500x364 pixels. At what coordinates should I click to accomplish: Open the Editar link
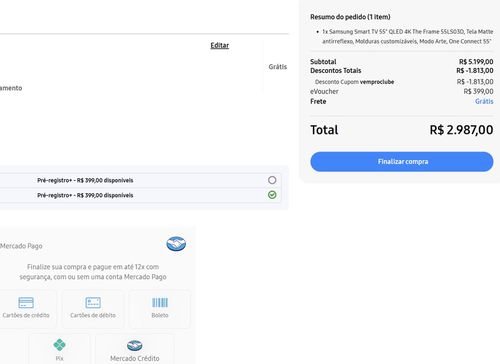pos(220,45)
